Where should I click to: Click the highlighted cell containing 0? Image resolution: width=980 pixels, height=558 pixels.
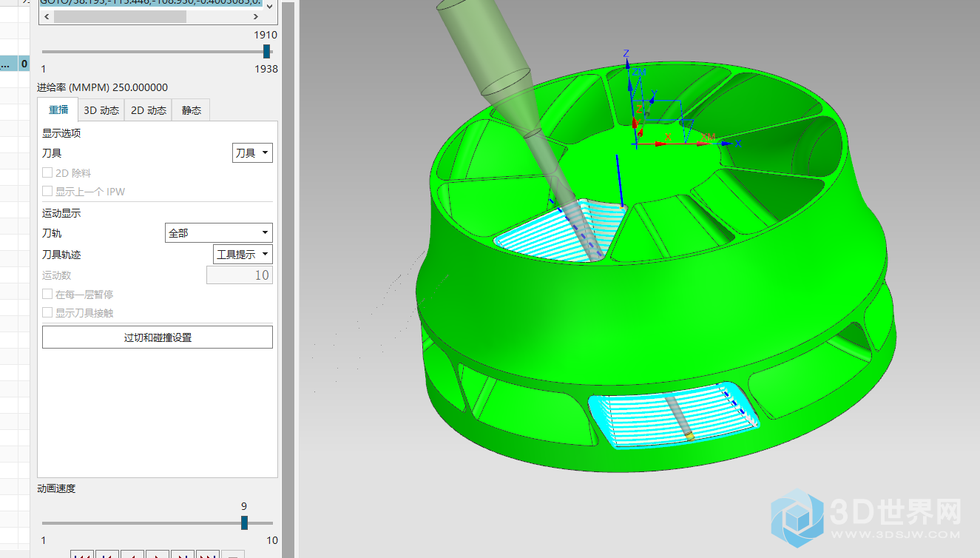point(24,64)
